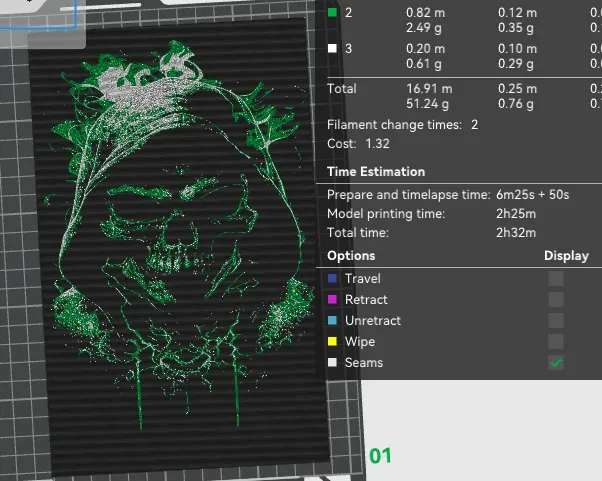The image size is (602, 481).
Task: Uncheck the Seams display checkbox
Action: [x=556, y=362]
